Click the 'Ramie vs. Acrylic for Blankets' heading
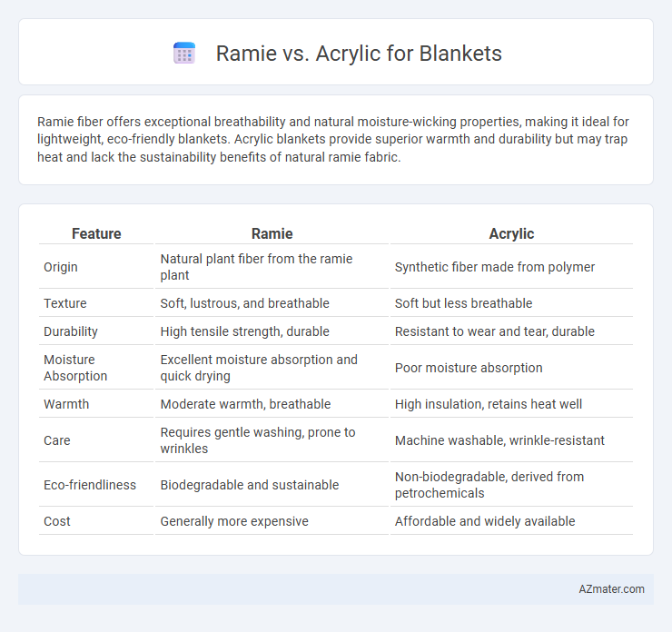 pos(359,54)
